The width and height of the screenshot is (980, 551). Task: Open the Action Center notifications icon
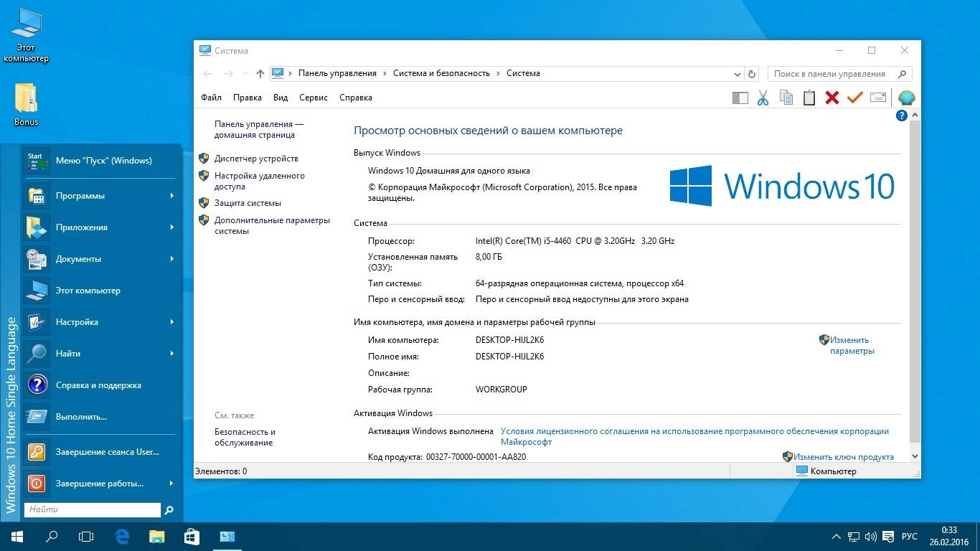[x=888, y=537]
